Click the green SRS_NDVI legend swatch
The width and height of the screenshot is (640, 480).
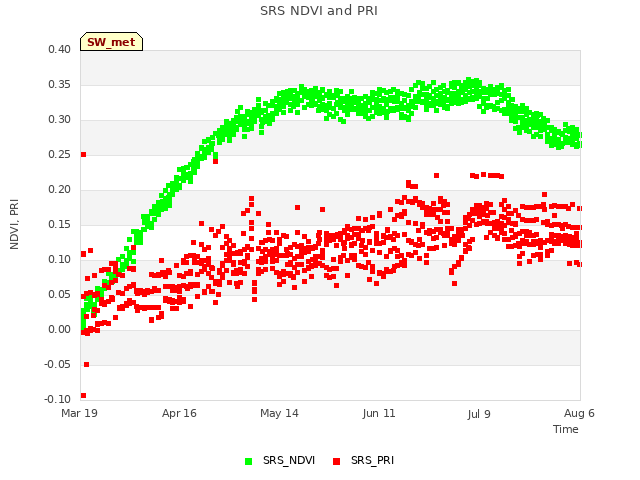(x=248, y=461)
